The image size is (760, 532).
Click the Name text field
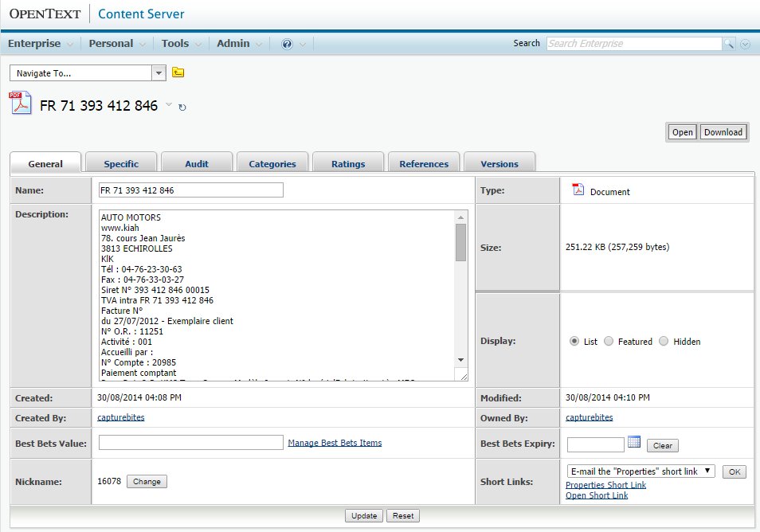pos(190,190)
